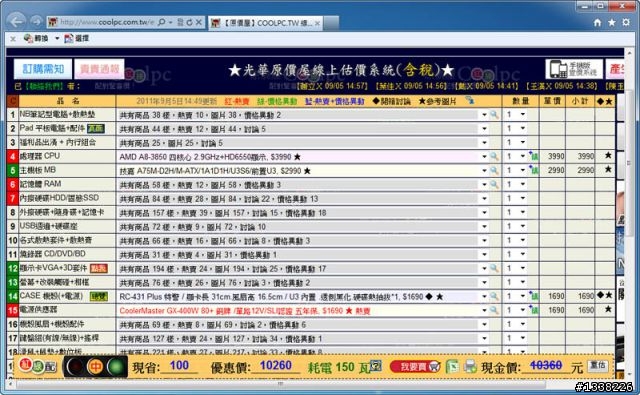Click the 賣賣通報 button
The image size is (640, 395).
click(99, 69)
